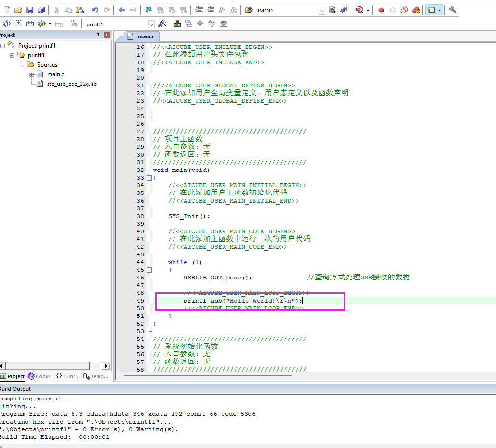Click the SYS_Init(); line in the editor
The height and width of the screenshot is (448, 496).
pyautogui.click(x=189, y=217)
